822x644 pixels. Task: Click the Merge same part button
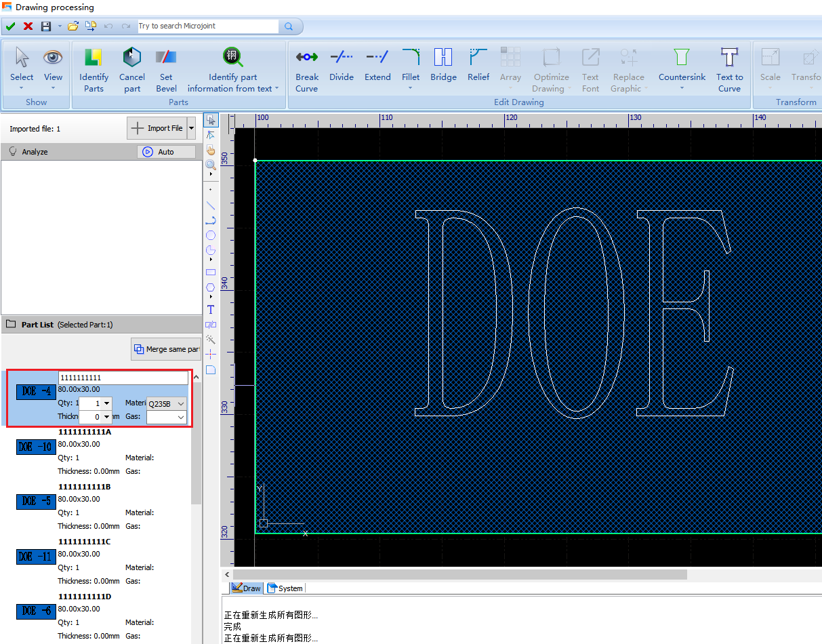pos(166,349)
